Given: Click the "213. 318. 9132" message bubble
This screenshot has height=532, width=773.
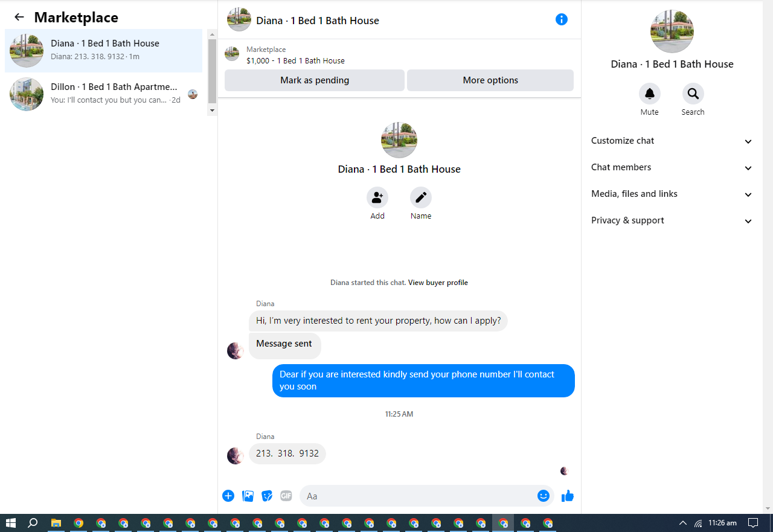Looking at the screenshot, I should click(x=287, y=453).
